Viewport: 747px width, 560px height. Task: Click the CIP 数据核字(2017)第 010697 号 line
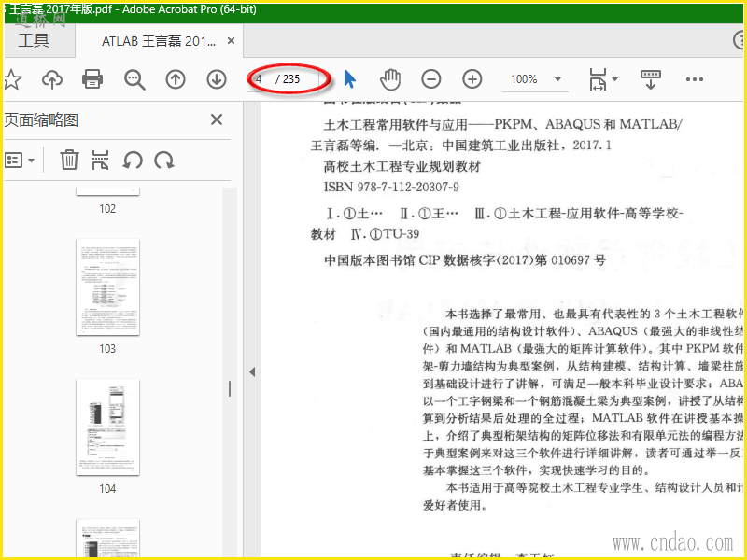[x=465, y=260]
